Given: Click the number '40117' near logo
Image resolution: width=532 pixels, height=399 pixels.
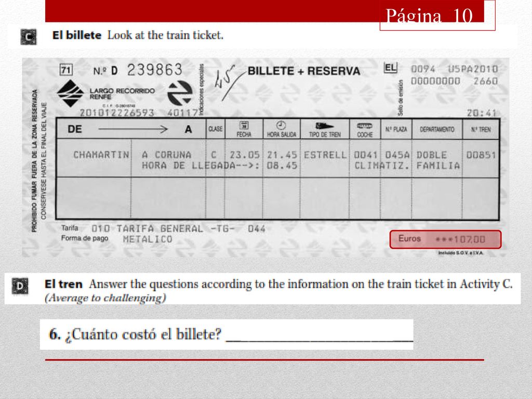Looking at the screenshot, I should pos(182,113).
